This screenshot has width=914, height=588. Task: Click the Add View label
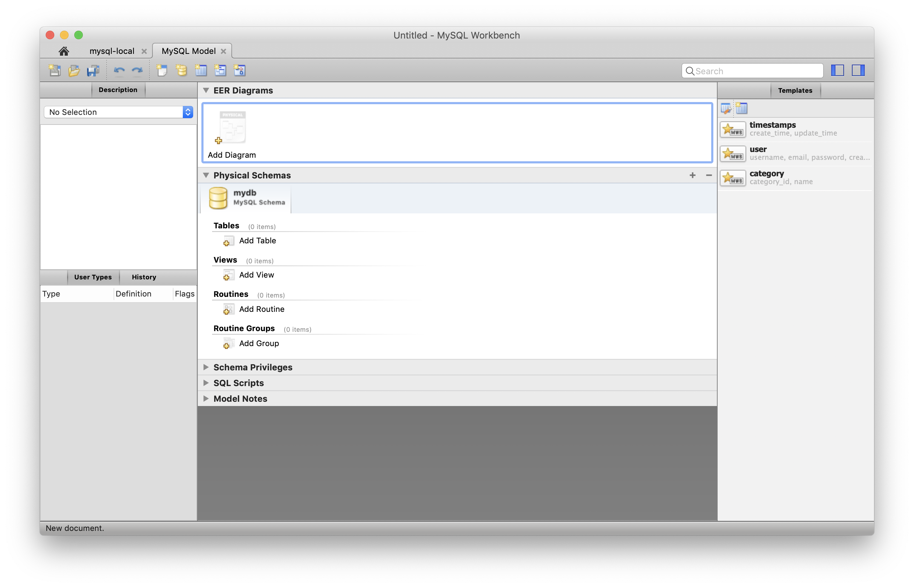(256, 275)
